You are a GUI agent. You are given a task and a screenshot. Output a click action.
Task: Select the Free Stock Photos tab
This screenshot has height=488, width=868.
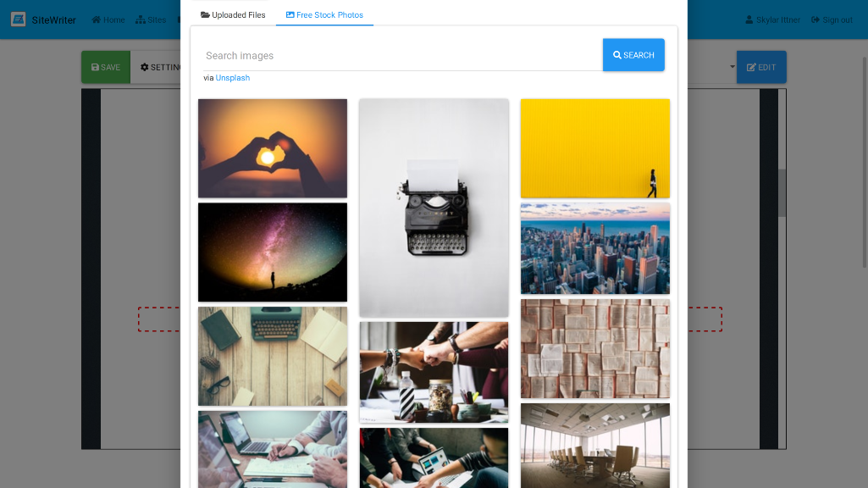[x=324, y=15]
